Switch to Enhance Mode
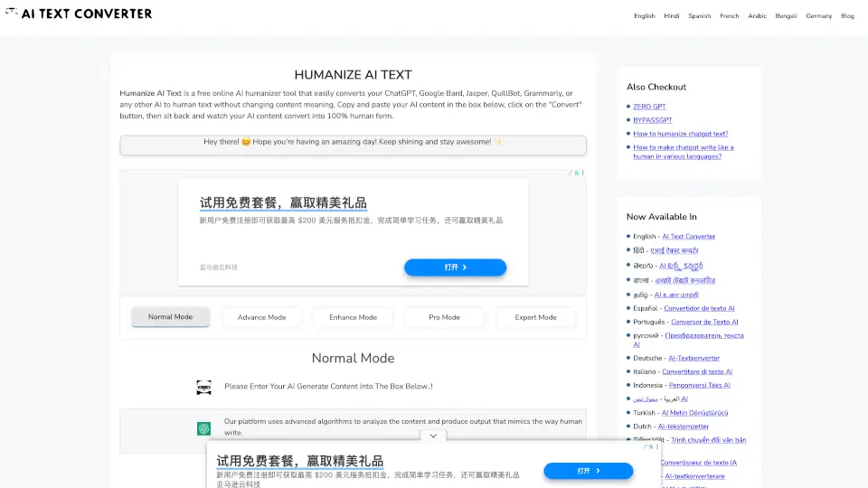Image resolution: width=868 pixels, height=488 pixels. click(x=353, y=317)
